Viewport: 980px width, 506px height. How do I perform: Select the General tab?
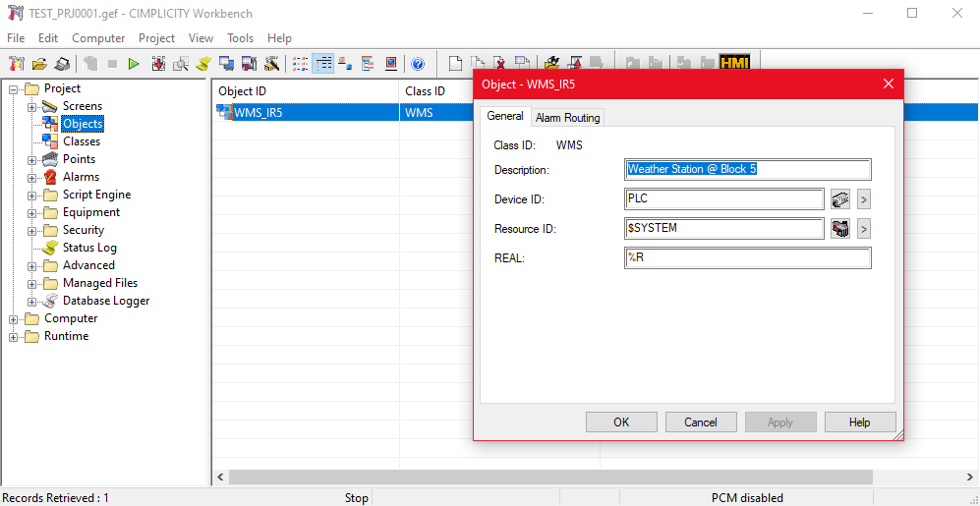(505, 116)
